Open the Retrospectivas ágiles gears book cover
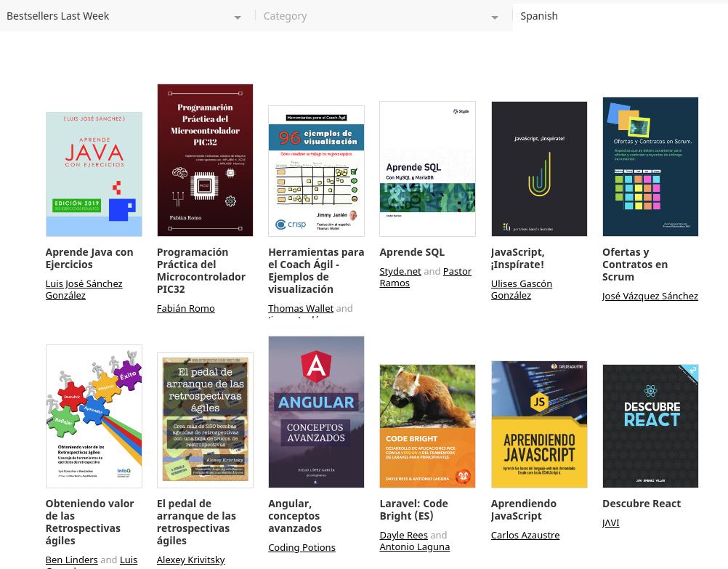728x569 pixels. (x=94, y=416)
